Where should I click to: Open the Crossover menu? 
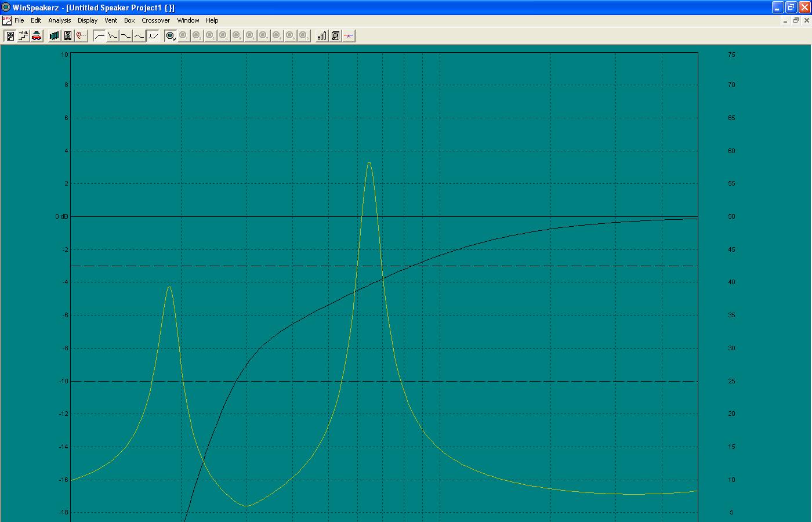click(156, 20)
